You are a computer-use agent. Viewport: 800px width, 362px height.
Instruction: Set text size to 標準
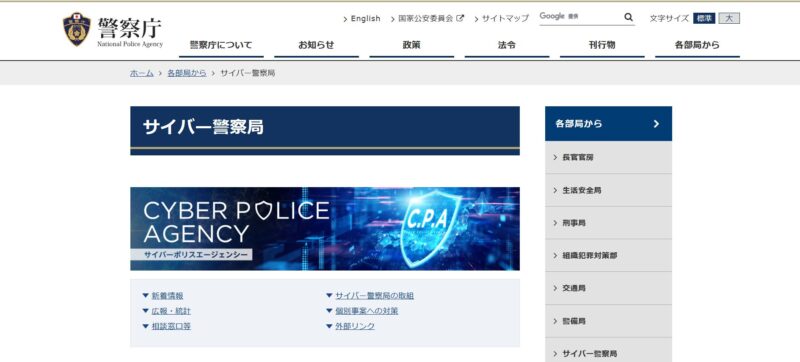[x=704, y=18]
